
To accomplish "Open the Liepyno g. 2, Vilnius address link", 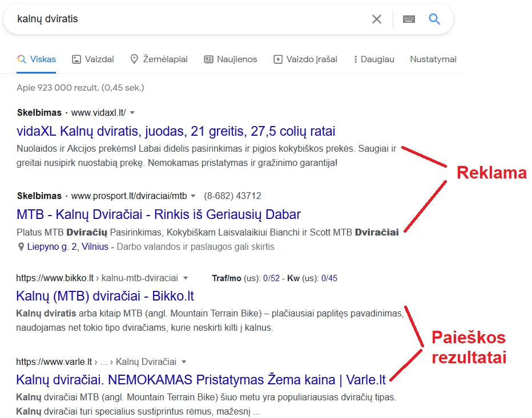I will point(67,247).
